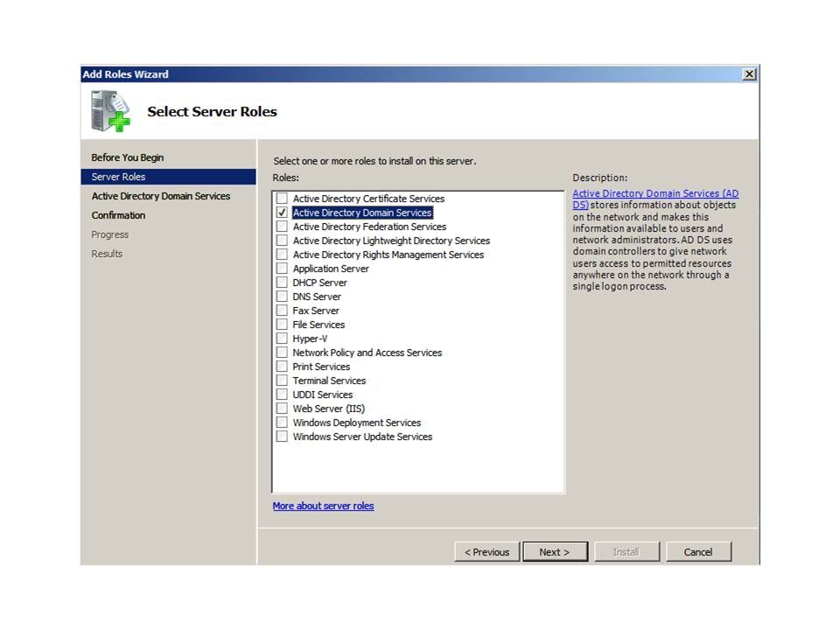Open the More about server roles link
The height and width of the screenshot is (630, 840).
[323, 506]
